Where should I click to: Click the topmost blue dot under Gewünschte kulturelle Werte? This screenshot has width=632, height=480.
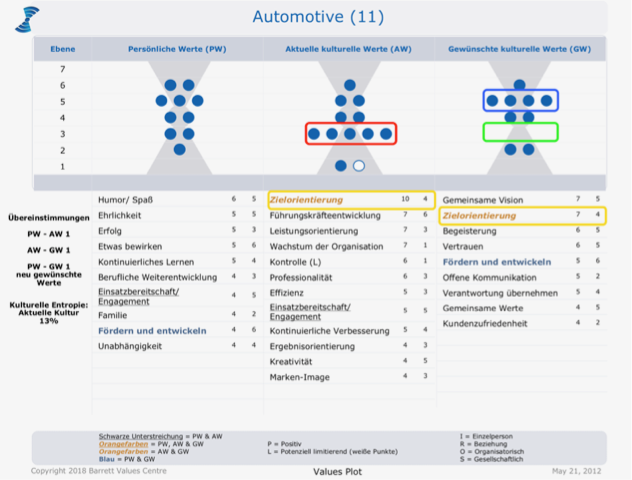coord(519,86)
